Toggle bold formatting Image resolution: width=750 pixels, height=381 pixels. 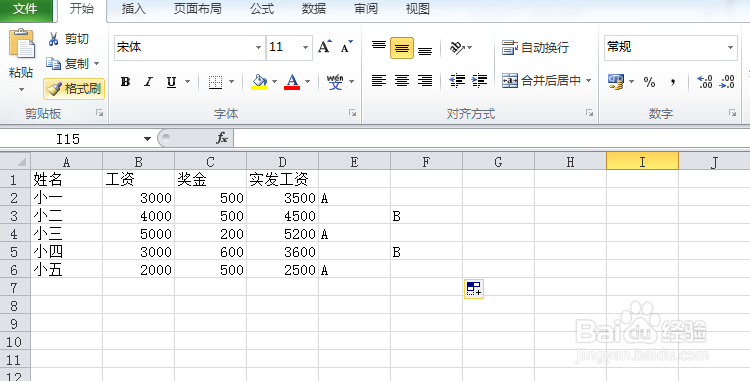click(x=125, y=82)
